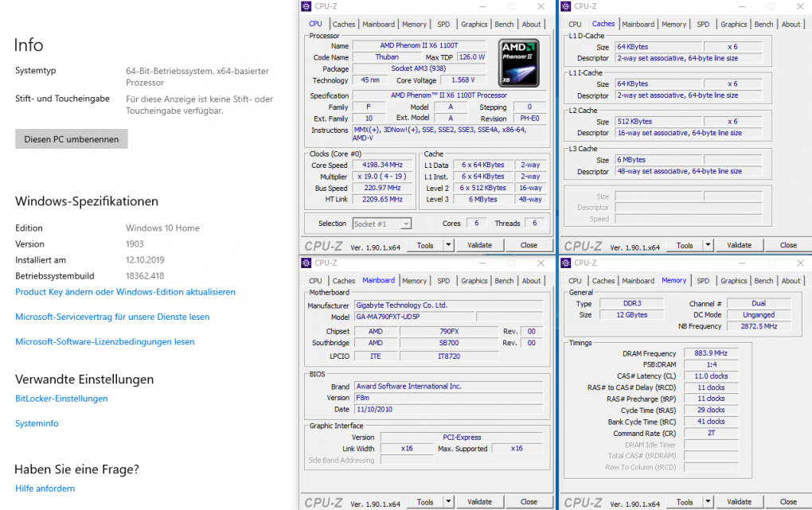Click Close button in the CPU tab window
812x510 pixels.
[529, 245]
